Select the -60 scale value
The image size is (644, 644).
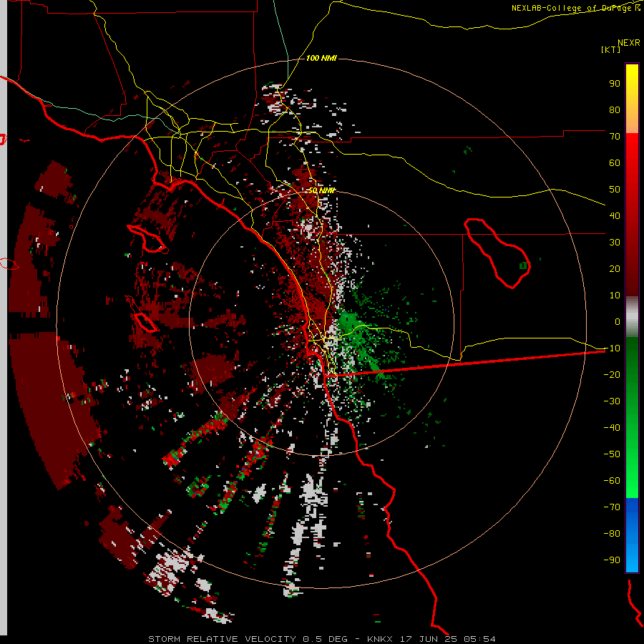612,481
